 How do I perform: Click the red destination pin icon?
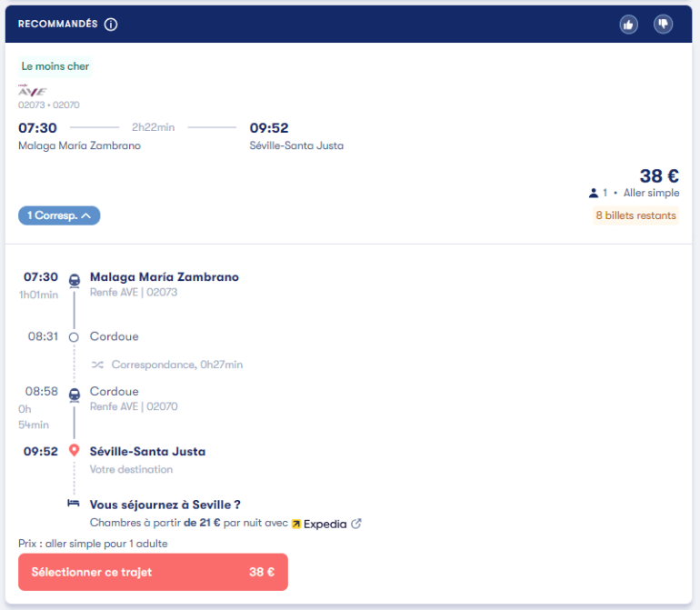75,451
